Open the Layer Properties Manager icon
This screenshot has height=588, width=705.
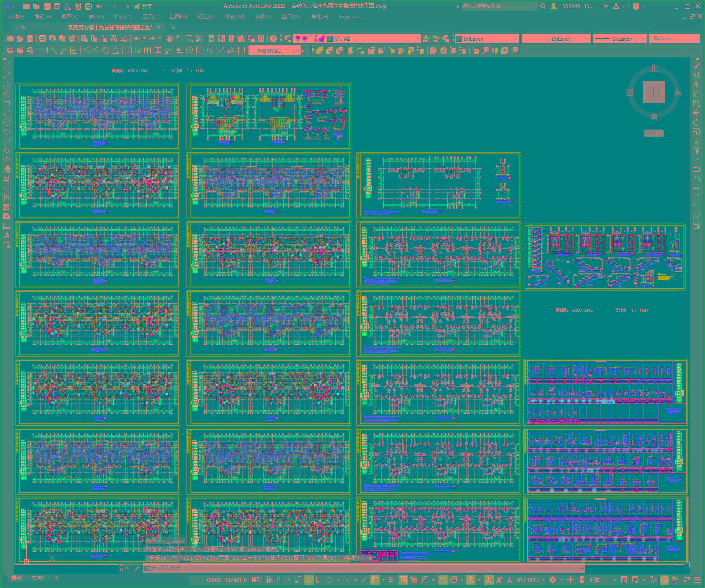click(x=288, y=39)
